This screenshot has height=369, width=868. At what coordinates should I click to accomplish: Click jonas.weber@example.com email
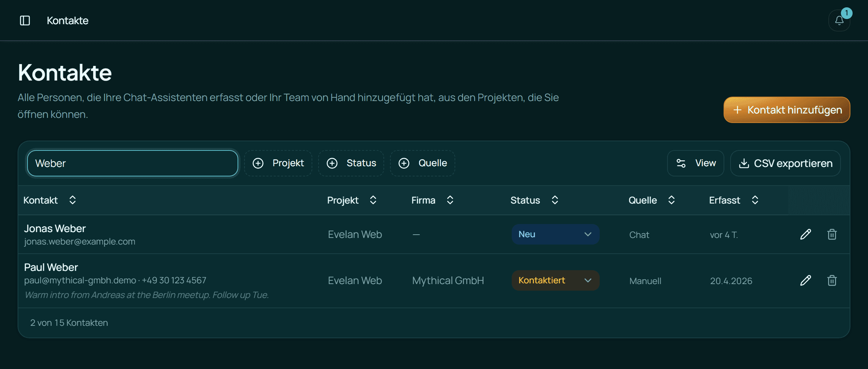(x=80, y=242)
